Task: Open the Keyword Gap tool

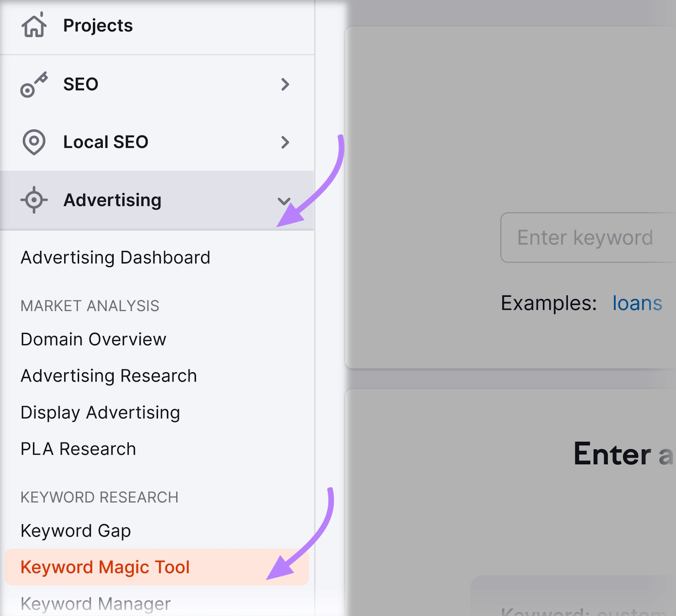Action: click(x=76, y=531)
